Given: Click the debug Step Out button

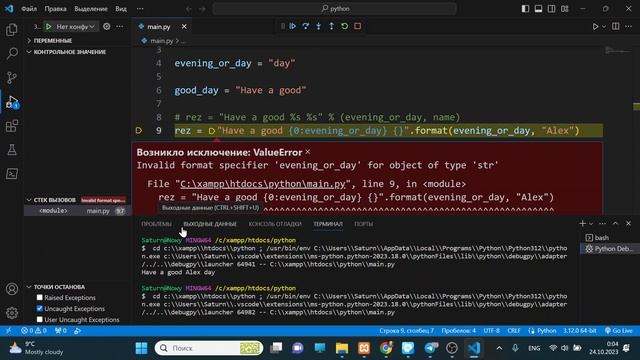Looking at the screenshot, I should (331, 26).
